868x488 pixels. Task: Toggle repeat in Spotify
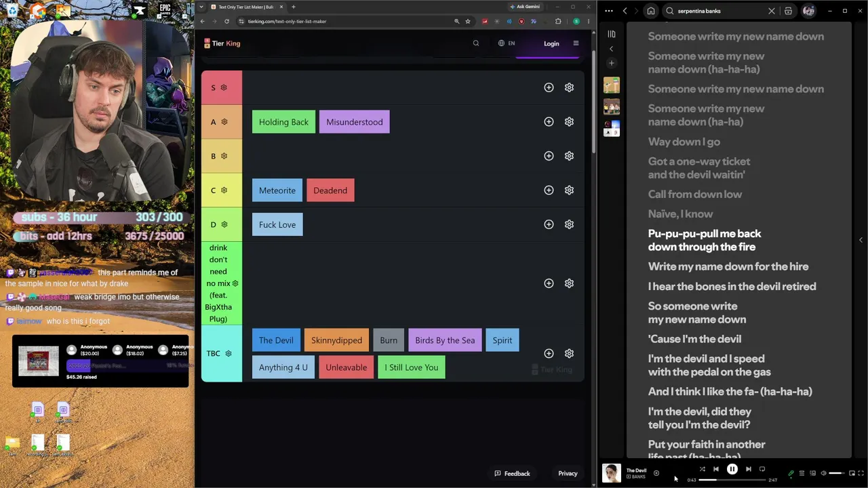click(x=762, y=469)
